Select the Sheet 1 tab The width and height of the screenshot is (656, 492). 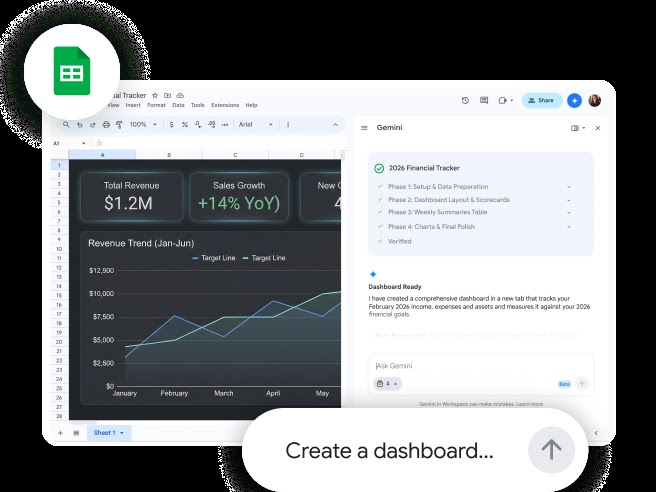pos(109,433)
